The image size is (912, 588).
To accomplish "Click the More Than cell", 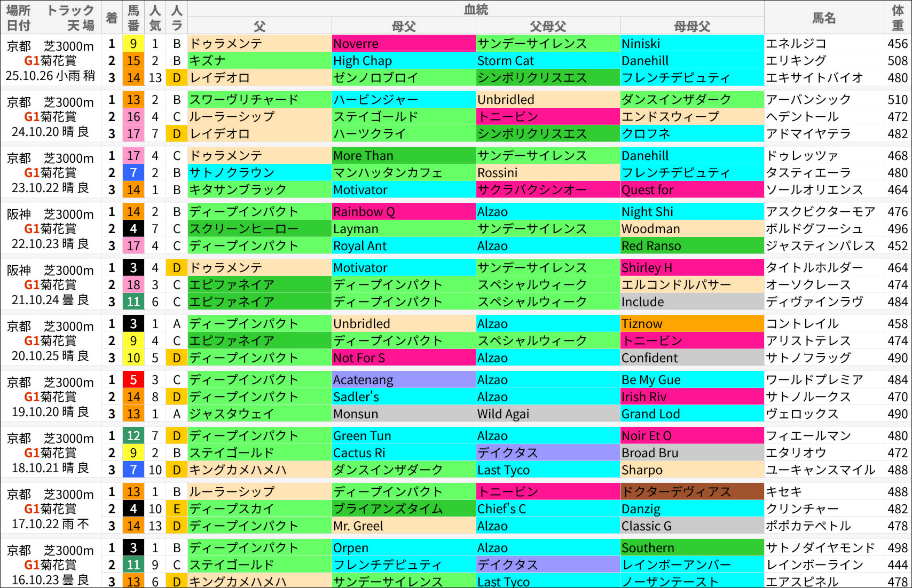I will tap(404, 156).
